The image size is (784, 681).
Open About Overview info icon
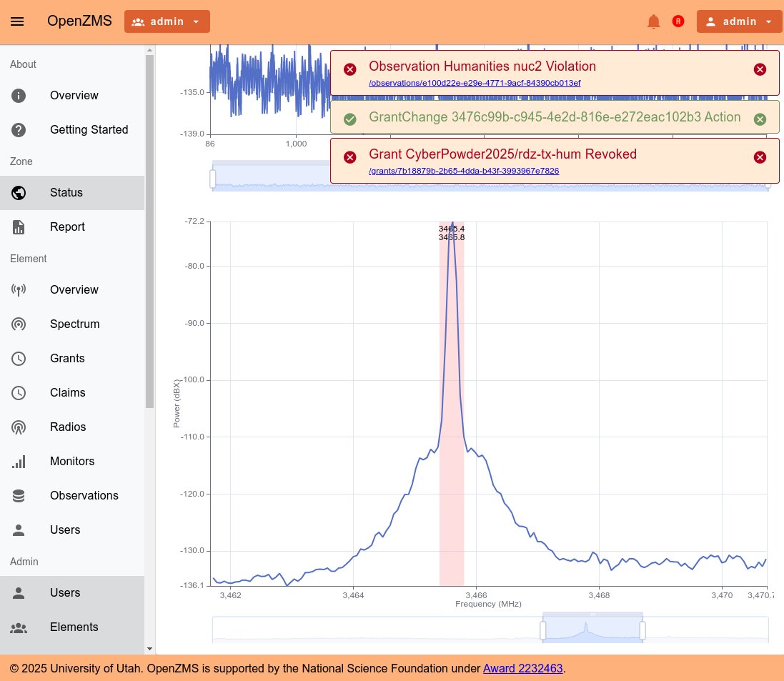[x=19, y=96]
